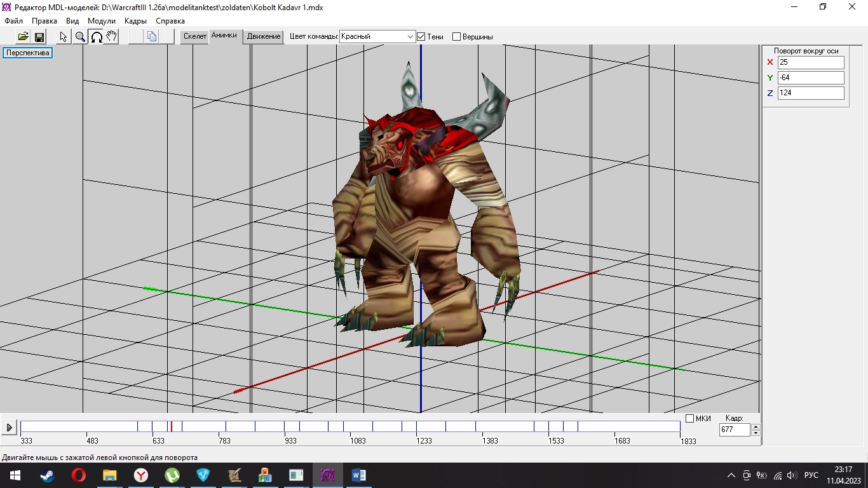The width and height of the screenshot is (868, 488).
Task: Decrease frame number with down spinner arrow
Action: (x=756, y=433)
